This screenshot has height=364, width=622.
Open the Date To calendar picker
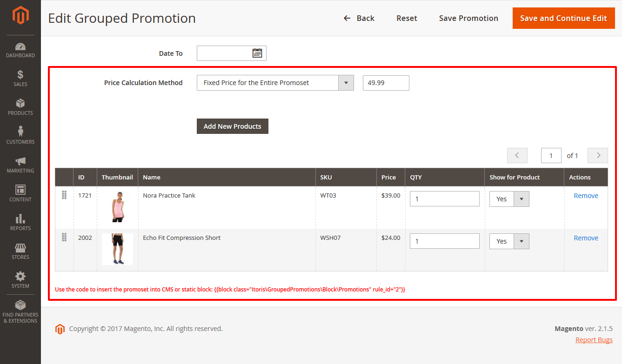[x=257, y=53]
